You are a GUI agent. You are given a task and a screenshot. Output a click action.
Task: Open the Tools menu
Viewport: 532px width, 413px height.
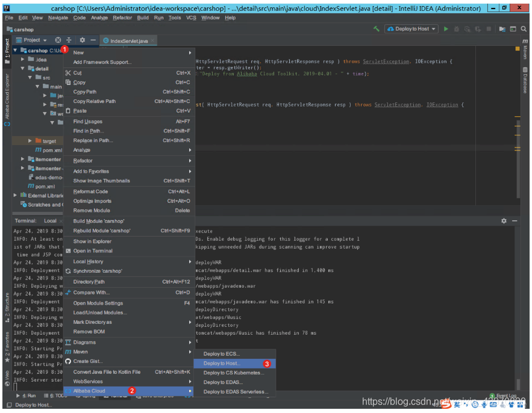[x=174, y=17]
